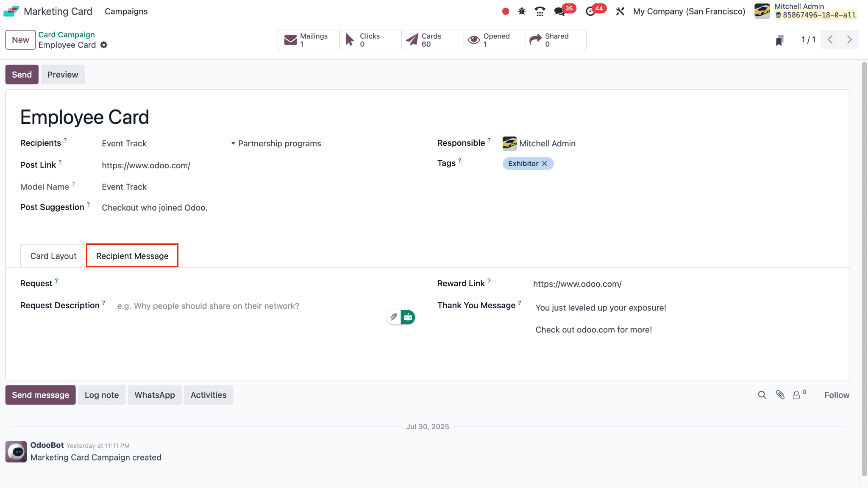Click the bookmark icon near the pager
Image resolution: width=868 pixels, height=488 pixels.
point(779,40)
